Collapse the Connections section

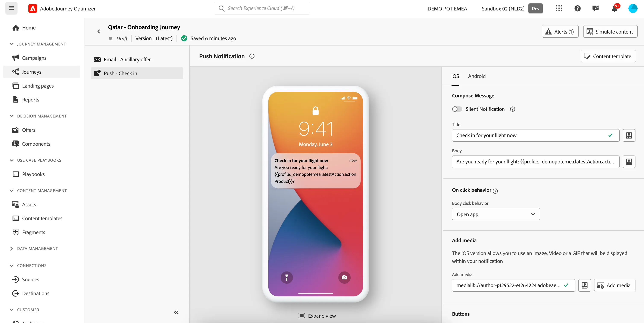12,266
